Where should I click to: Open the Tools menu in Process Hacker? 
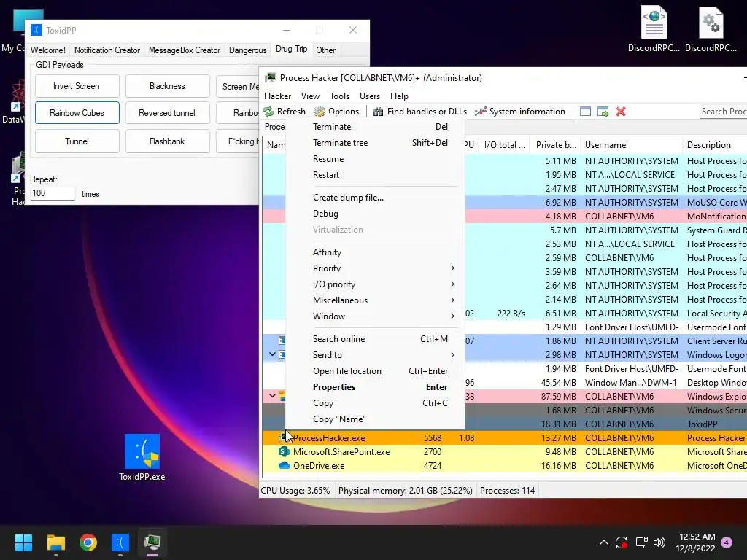click(x=339, y=96)
